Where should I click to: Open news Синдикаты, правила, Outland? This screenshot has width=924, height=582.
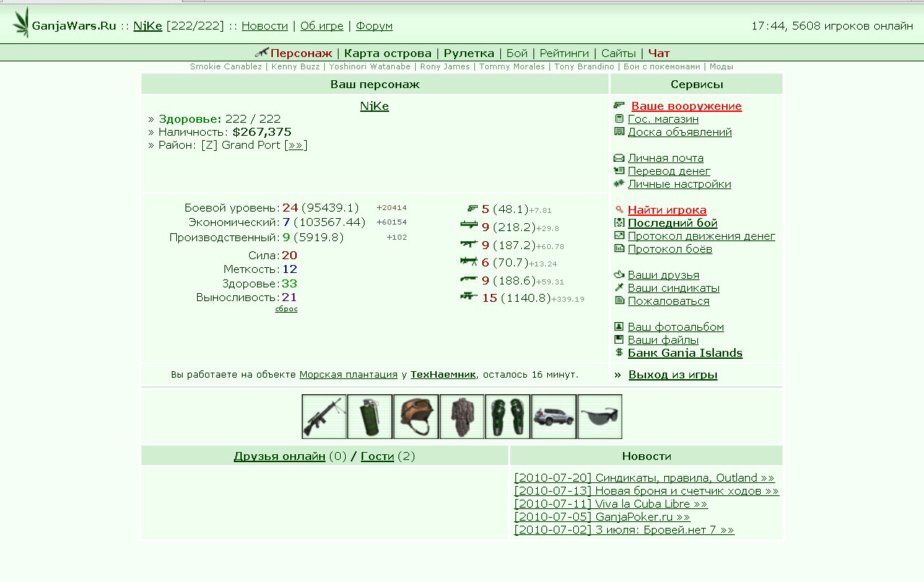pyautogui.click(x=645, y=478)
